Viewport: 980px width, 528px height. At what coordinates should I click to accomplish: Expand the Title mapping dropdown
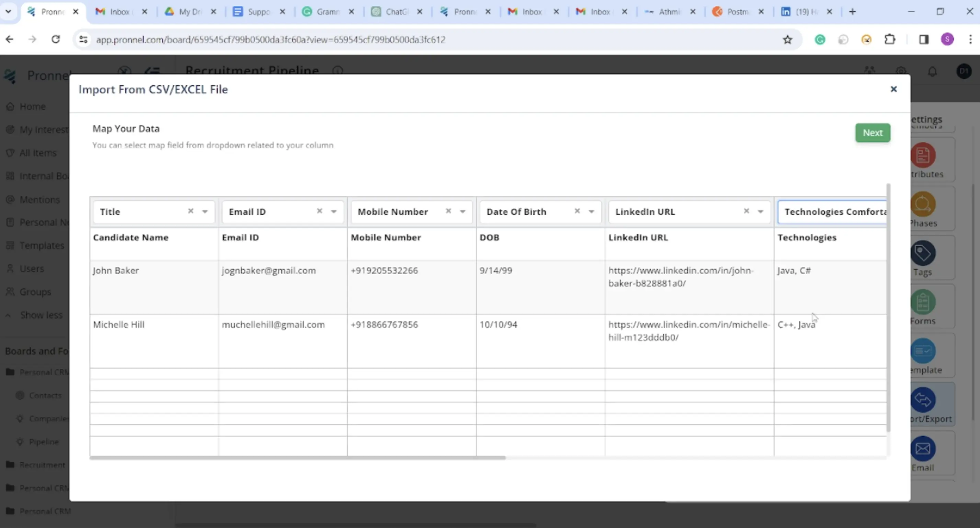205,212
